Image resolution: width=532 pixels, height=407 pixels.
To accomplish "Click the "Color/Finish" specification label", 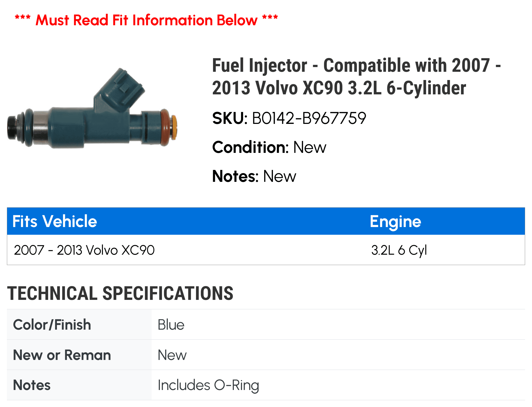I will [52, 325].
